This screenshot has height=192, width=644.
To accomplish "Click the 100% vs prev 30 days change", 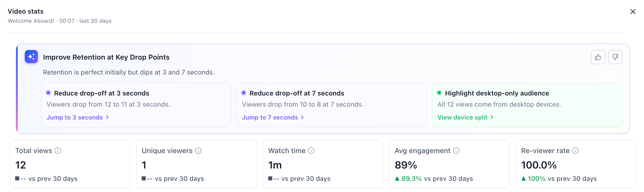I will point(559,179).
